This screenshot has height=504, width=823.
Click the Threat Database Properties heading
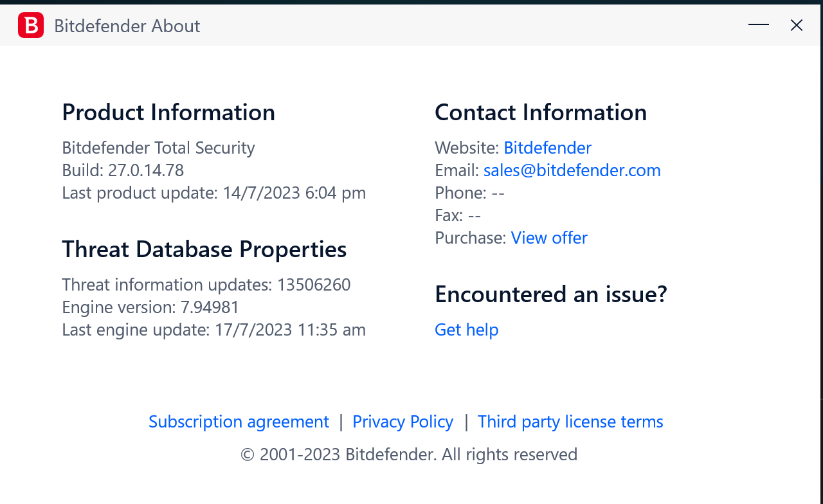pos(204,249)
